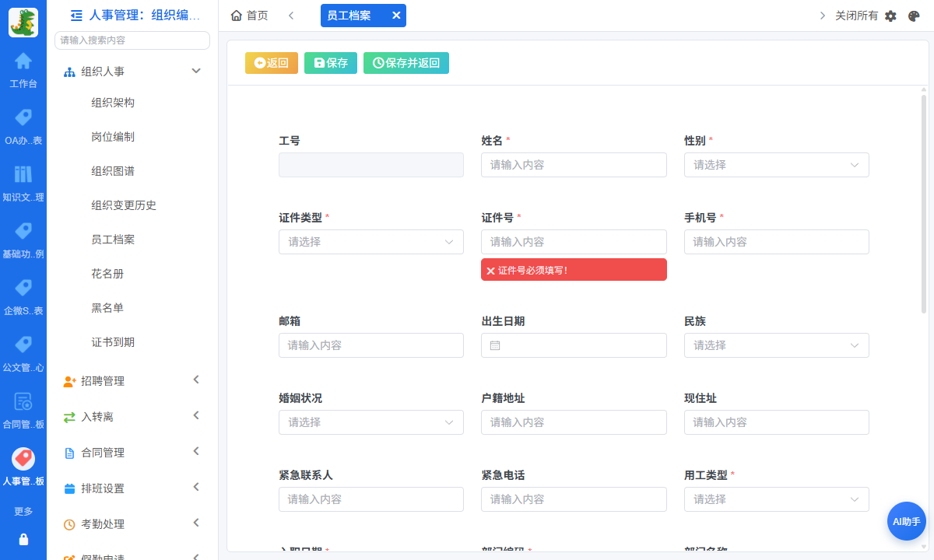934x560 pixels.
Task: Focus the 紧急电话 input field
Action: (574, 499)
